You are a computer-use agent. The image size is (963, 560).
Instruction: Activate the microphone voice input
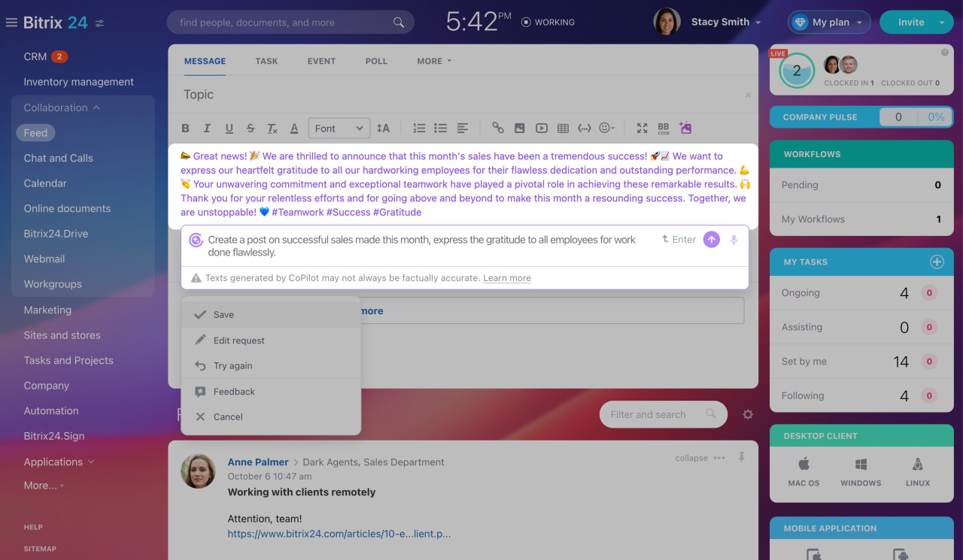(734, 240)
